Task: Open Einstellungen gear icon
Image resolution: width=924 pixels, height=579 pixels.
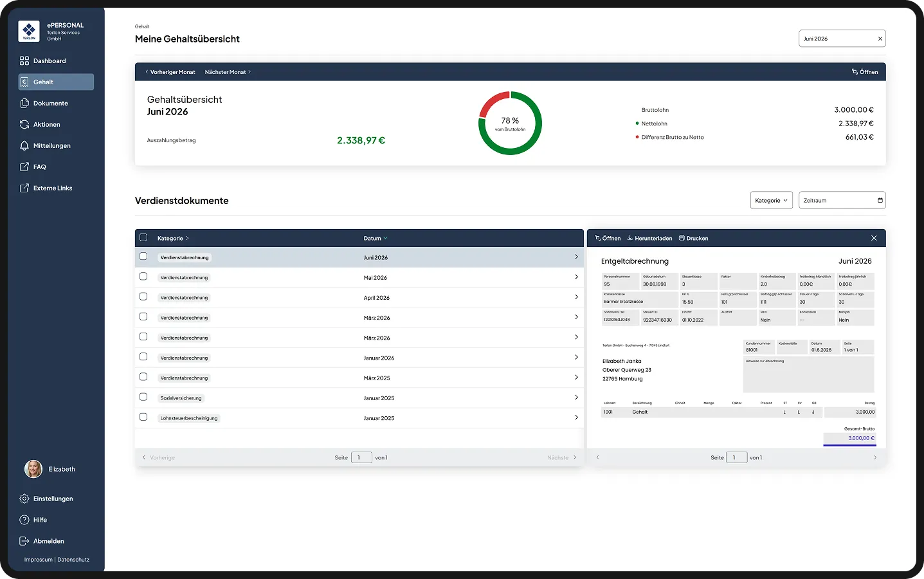Action: pos(24,499)
